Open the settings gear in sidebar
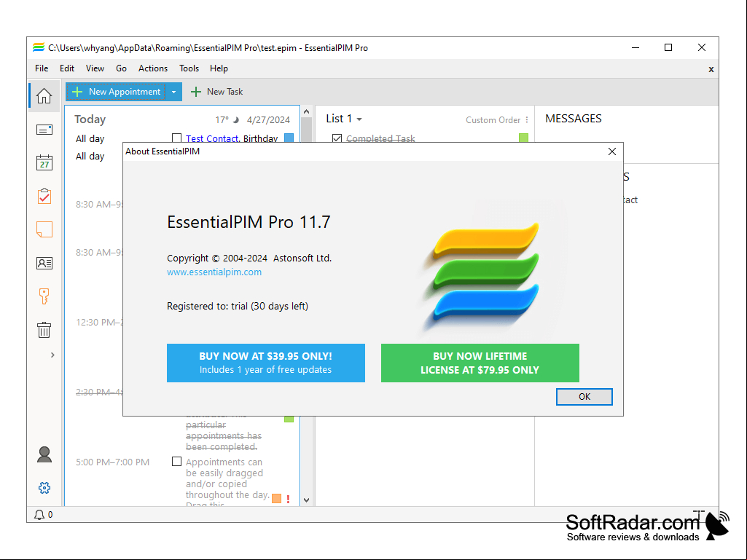Screen dimensions: 747x560 [x=44, y=488]
